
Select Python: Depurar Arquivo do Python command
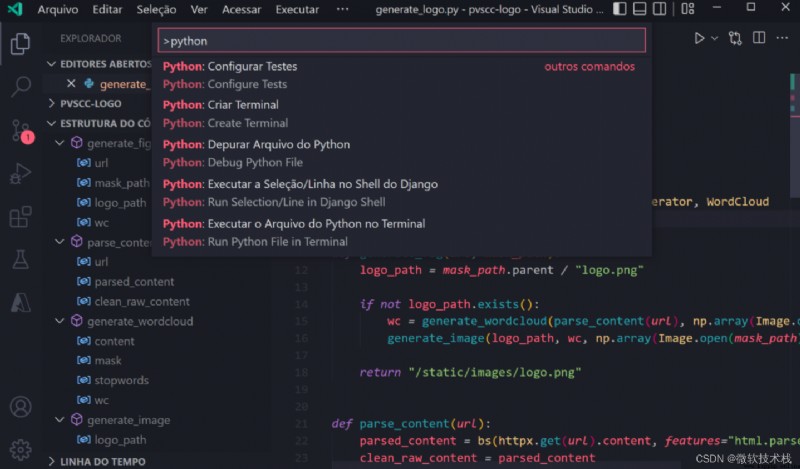(x=402, y=153)
